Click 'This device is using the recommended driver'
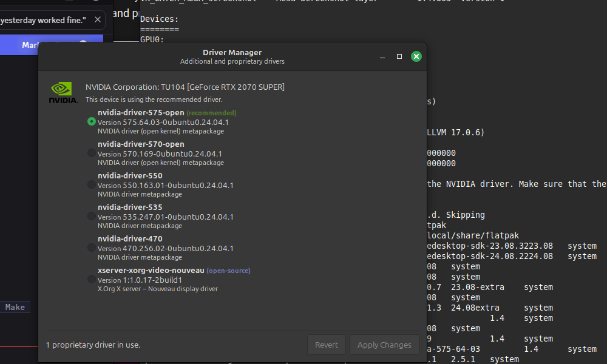 (x=154, y=99)
